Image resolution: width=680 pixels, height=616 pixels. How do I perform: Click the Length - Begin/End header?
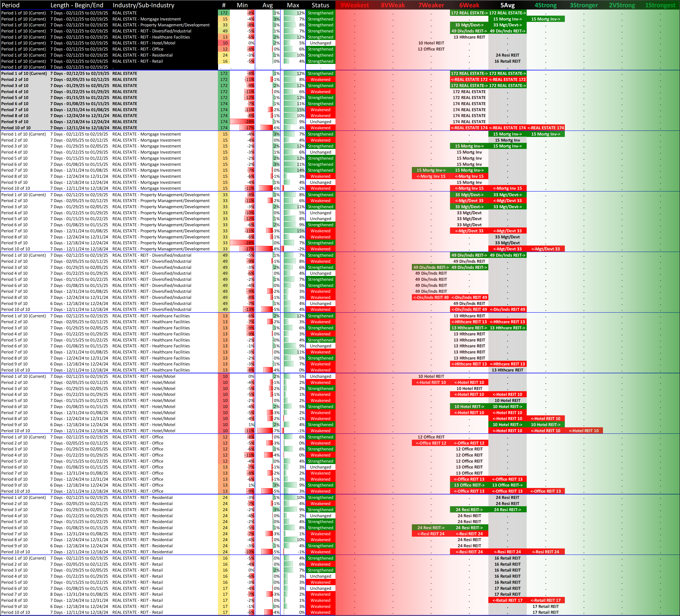click(77, 5)
